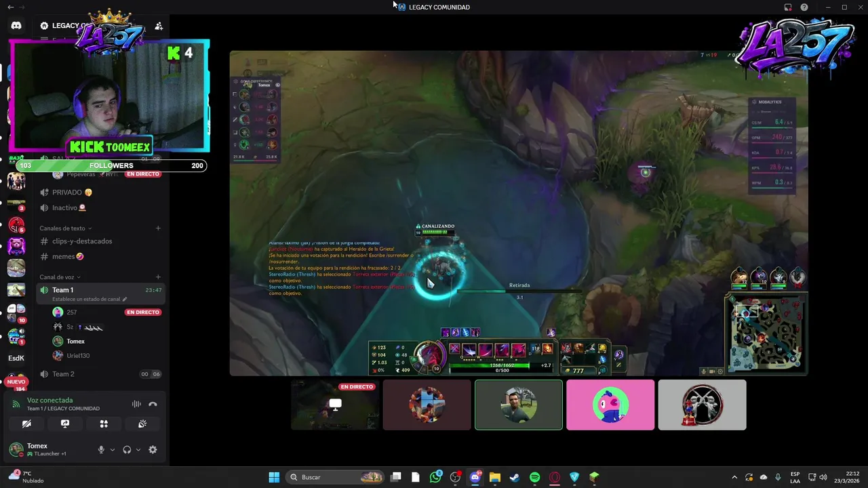Click the taskbar Buscar search box
The height and width of the screenshot is (488, 868).
(x=336, y=477)
